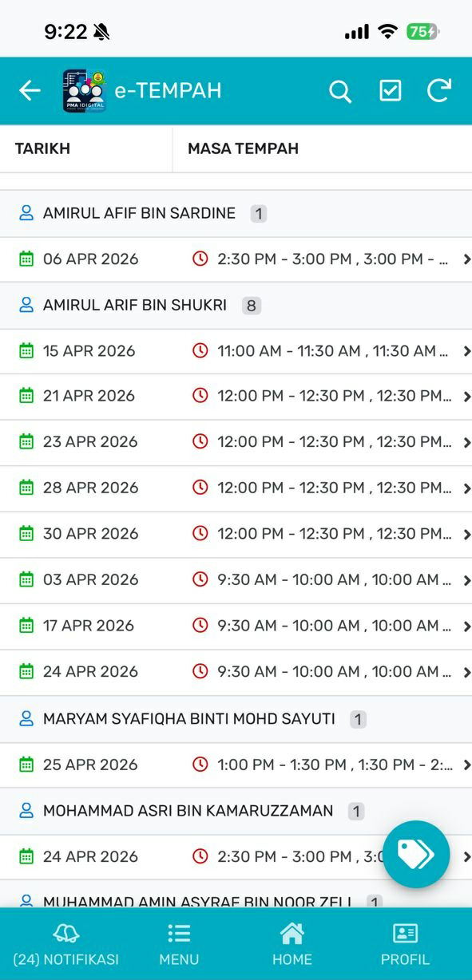The width and height of the screenshot is (472, 980).
Task: Select MARYAM SYAFIQHA BINTI MOHD SAYUTI group header
Action: [x=236, y=719]
